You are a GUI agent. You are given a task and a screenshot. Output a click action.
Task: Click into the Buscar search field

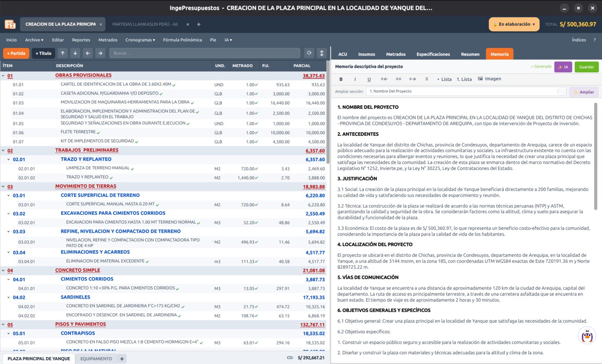coord(205,53)
